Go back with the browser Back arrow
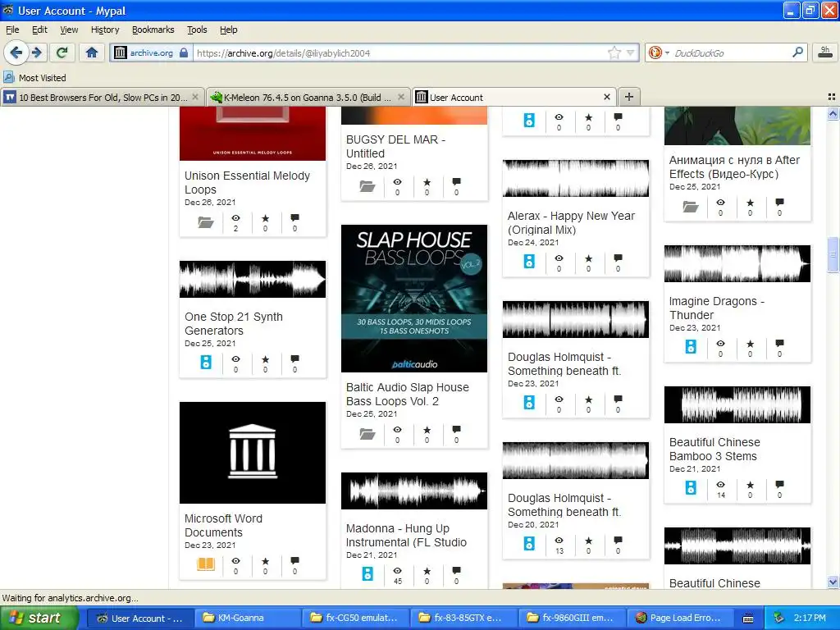 click(x=16, y=52)
